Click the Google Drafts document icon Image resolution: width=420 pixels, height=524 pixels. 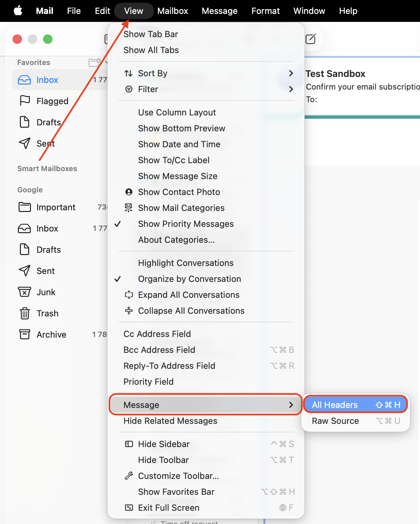(x=25, y=249)
